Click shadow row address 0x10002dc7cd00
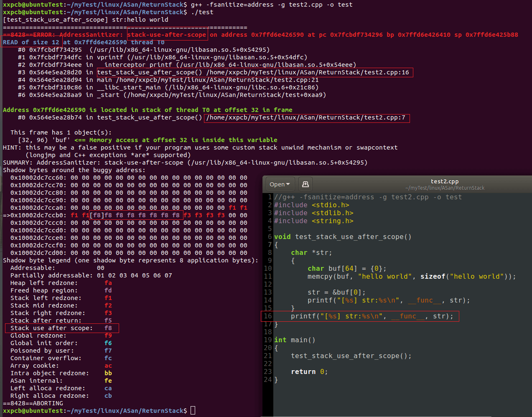Viewport: 532px width, 417px height. [38, 253]
